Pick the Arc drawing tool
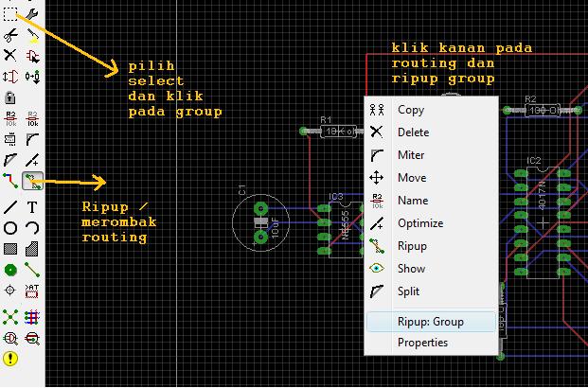The image size is (588, 388). point(32,228)
